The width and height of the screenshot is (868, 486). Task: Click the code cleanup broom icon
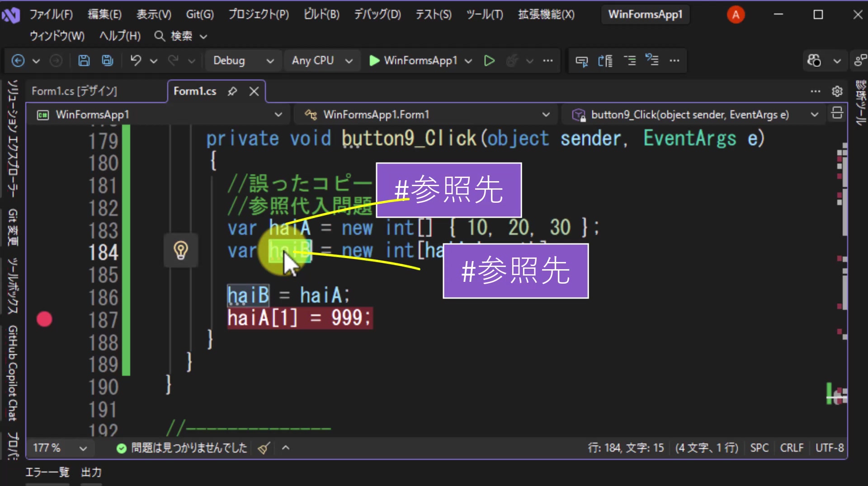264,448
